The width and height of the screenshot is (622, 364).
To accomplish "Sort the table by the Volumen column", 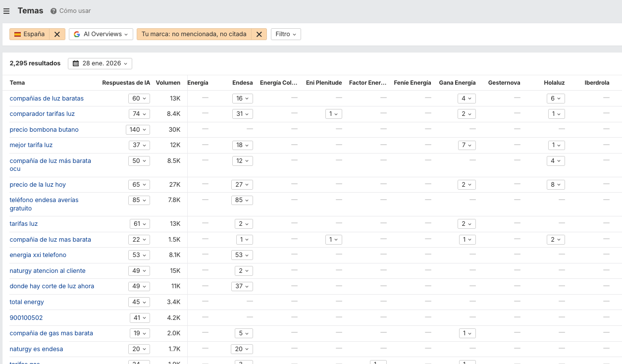I will (x=168, y=83).
